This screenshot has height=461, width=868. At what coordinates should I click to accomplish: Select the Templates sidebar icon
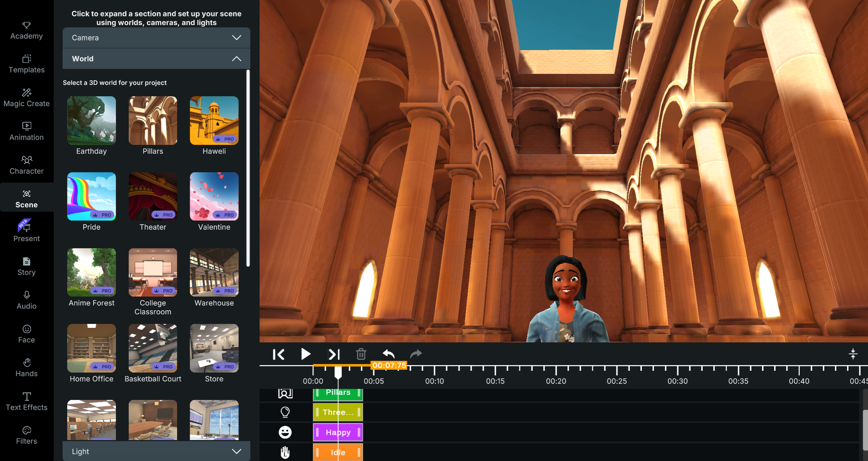(26, 63)
